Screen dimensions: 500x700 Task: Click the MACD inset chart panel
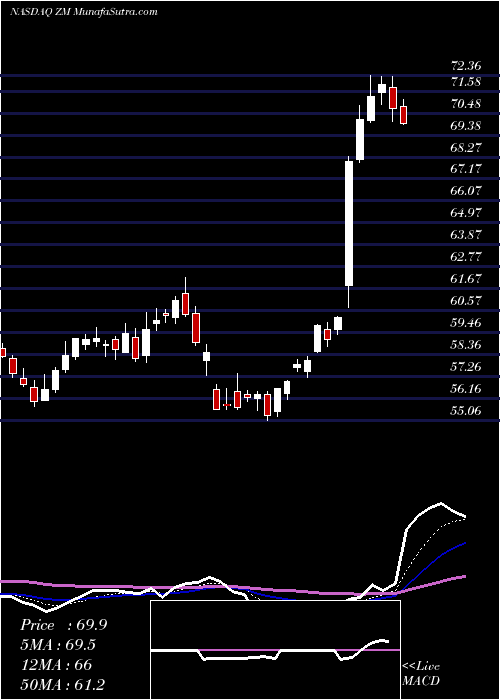[275, 650]
